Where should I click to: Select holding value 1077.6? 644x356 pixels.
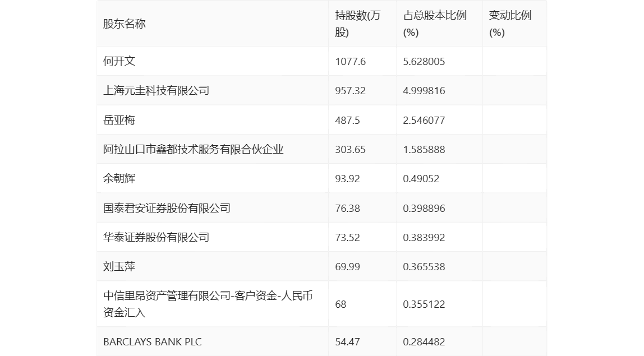pos(351,62)
